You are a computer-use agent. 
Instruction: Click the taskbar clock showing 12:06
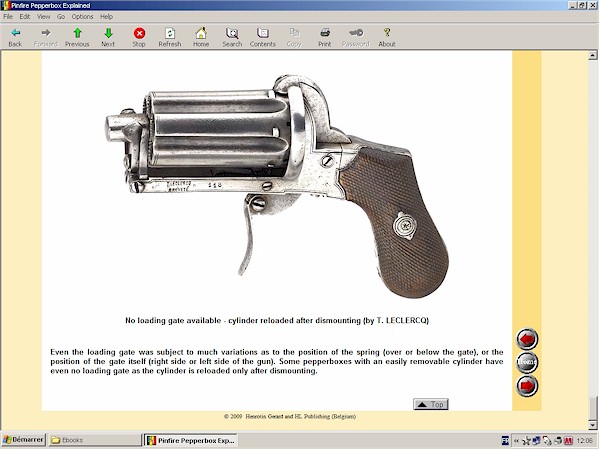[585, 441]
